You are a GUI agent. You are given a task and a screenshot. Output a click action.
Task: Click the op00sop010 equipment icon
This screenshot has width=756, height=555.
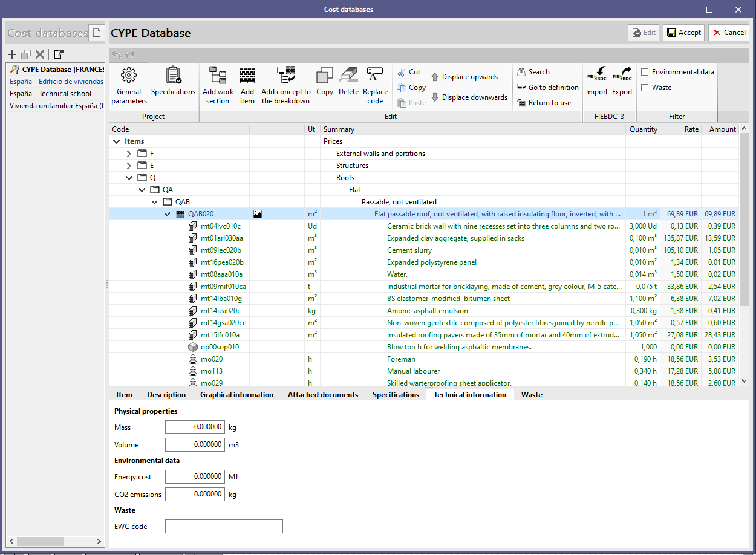192,347
